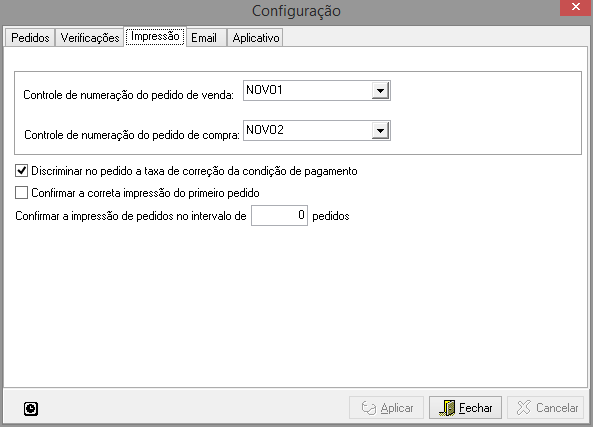This screenshot has height=427, width=593.
Task: Enable Confirmar a correta impressão checkbox
Action: 21,193
